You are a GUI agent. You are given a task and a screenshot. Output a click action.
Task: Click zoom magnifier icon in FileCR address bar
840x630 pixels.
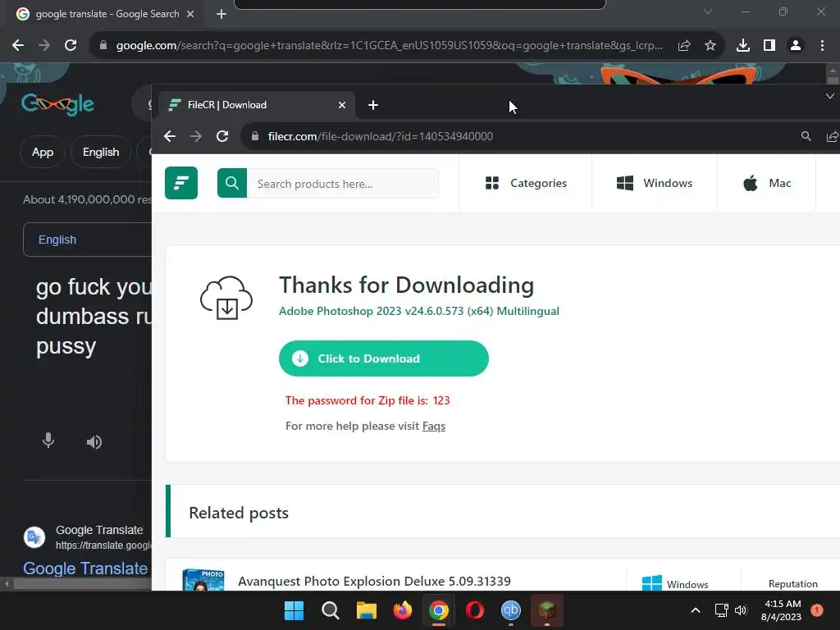806,136
